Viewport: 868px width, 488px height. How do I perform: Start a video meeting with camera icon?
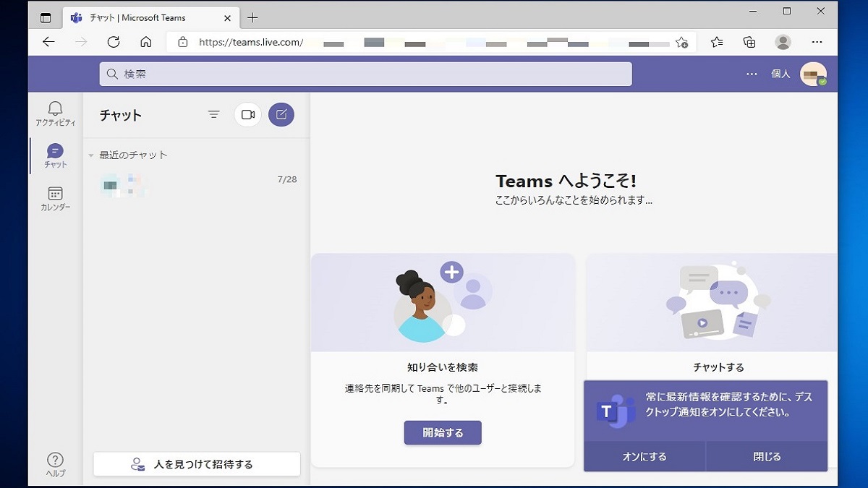point(247,114)
